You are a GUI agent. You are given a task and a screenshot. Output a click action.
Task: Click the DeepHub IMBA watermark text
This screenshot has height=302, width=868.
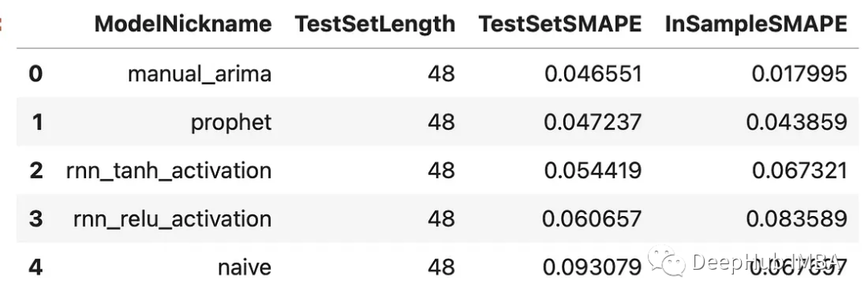coord(768,262)
